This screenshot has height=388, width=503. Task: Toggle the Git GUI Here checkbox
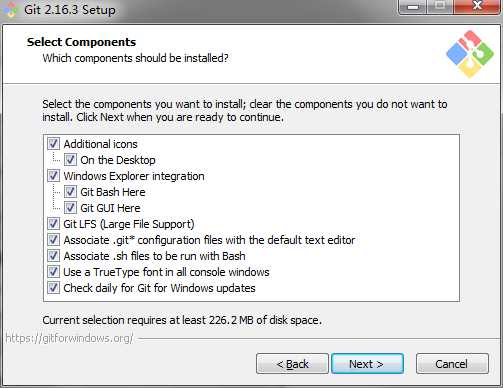click(x=70, y=208)
